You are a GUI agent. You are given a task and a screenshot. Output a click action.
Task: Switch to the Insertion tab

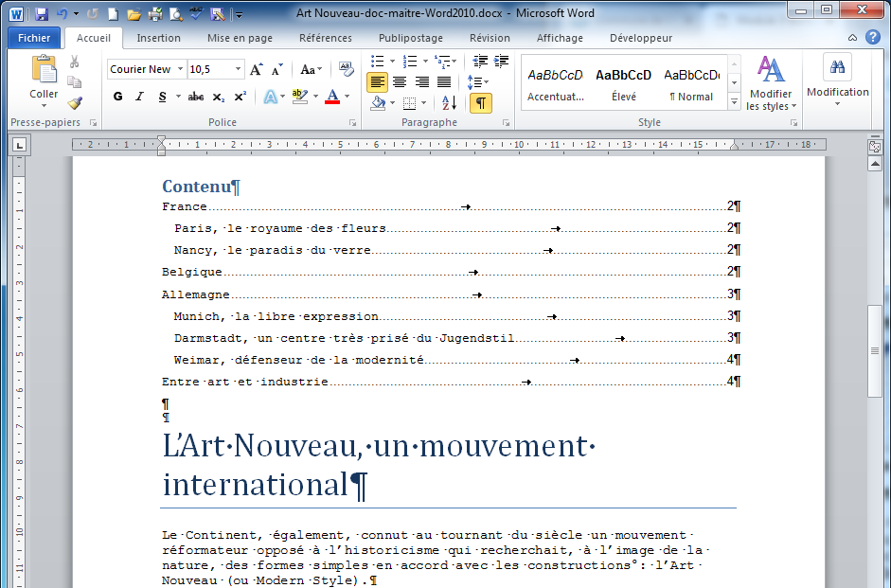coord(158,38)
